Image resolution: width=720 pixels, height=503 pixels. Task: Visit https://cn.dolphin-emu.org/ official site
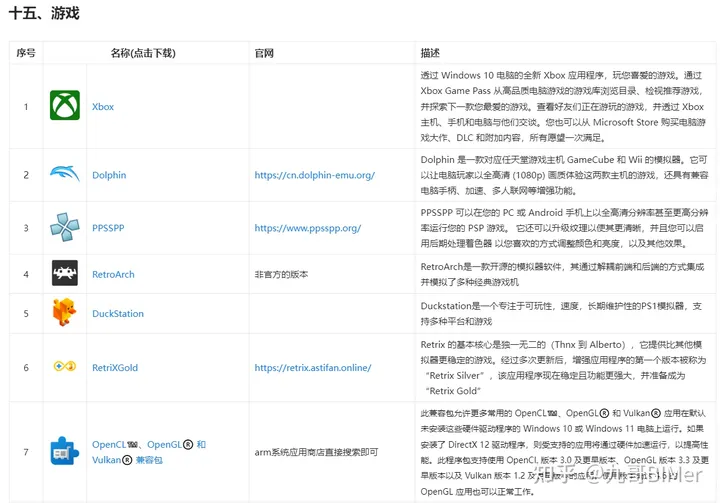tap(315, 175)
